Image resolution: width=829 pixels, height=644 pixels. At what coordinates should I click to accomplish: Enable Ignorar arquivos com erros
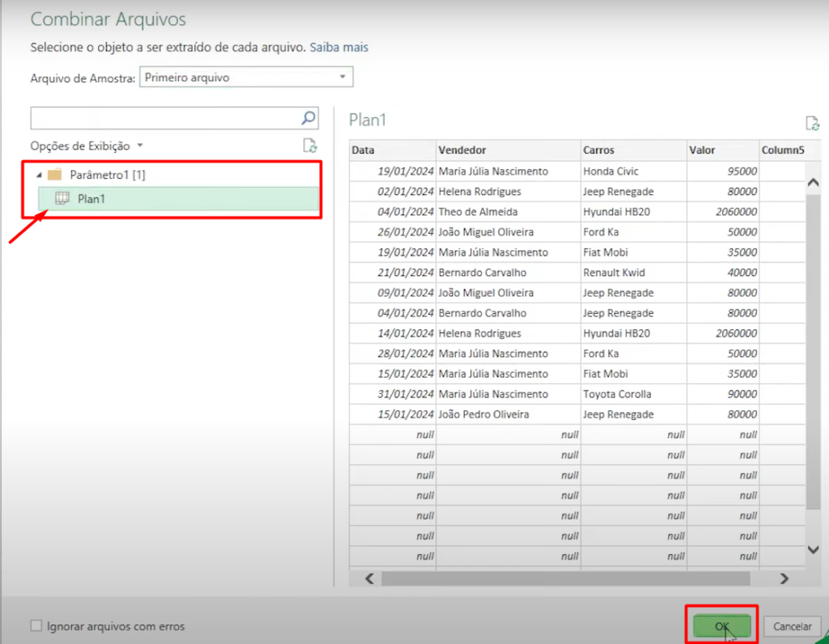[35, 626]
